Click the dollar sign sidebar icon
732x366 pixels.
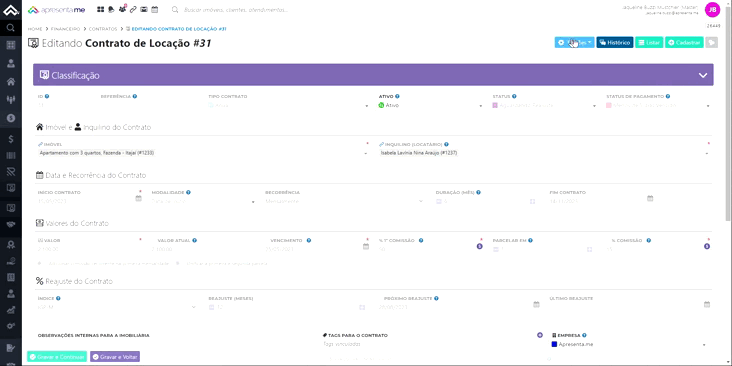pos(11,139)
